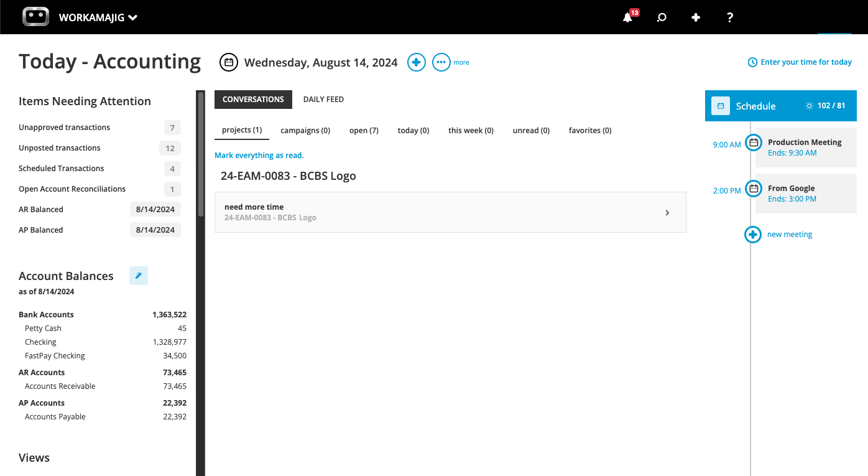Switch to the DAILY FEED tab

323,99
